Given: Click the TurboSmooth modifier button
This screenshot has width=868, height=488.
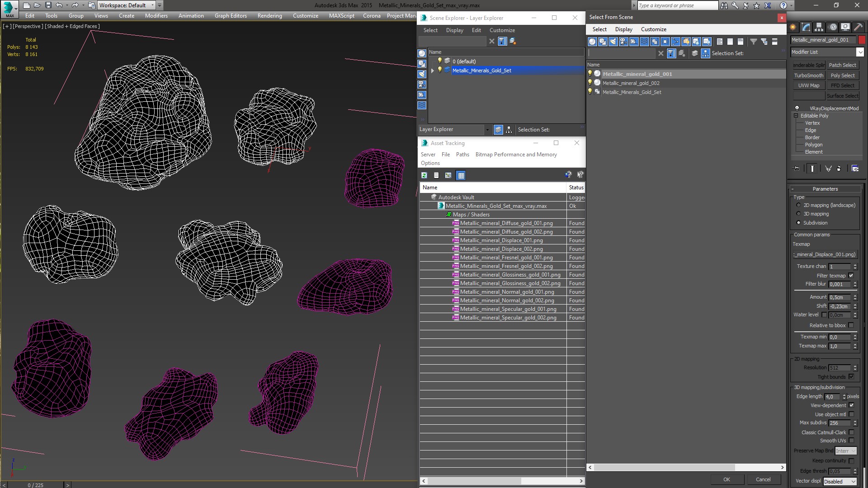Looking at the screenshot, I should click(x=809, y=75).
